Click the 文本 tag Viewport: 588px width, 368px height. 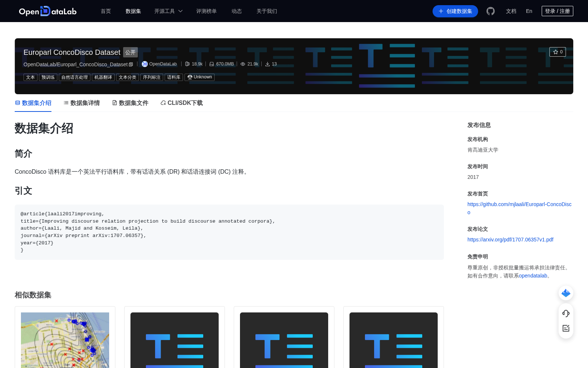pos(31,77)
